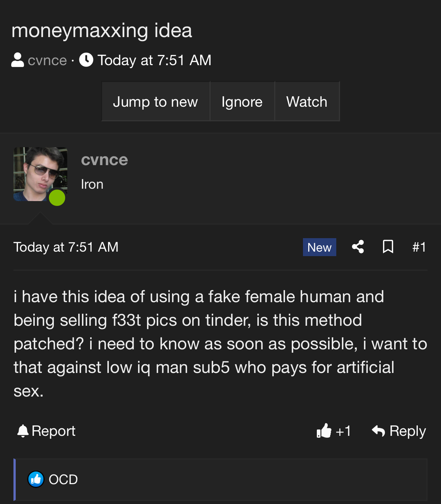Click the New badge on the post

click(319, 247)
